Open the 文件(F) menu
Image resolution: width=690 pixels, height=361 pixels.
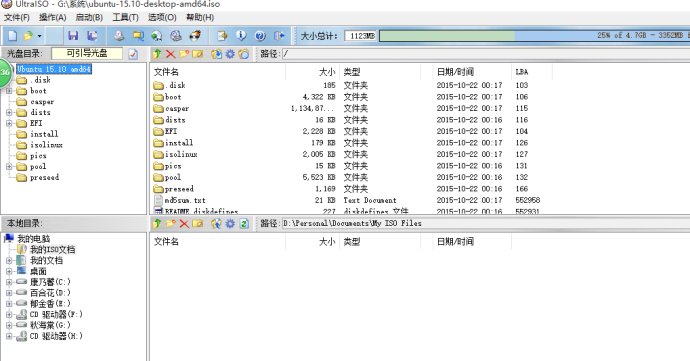17,17
